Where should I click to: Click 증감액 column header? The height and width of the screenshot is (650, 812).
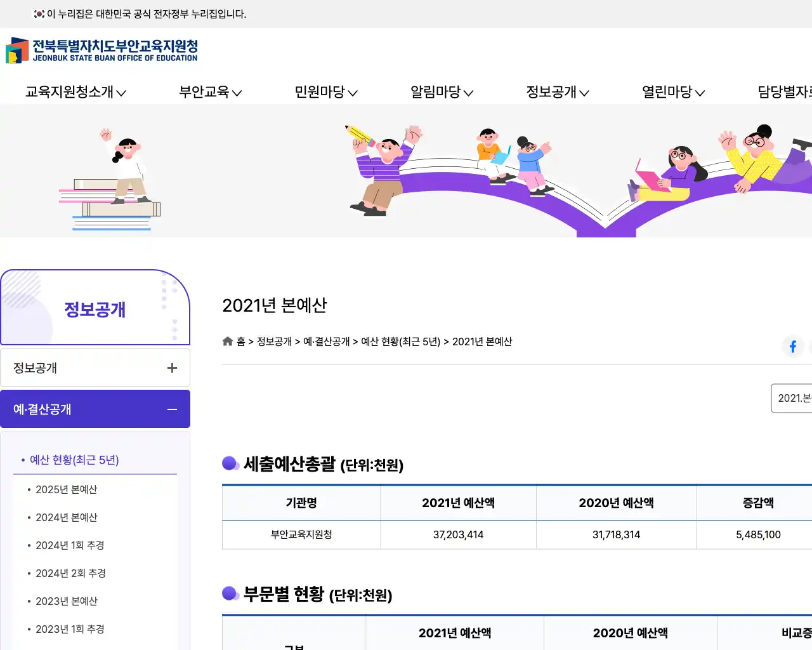[758, 503]
